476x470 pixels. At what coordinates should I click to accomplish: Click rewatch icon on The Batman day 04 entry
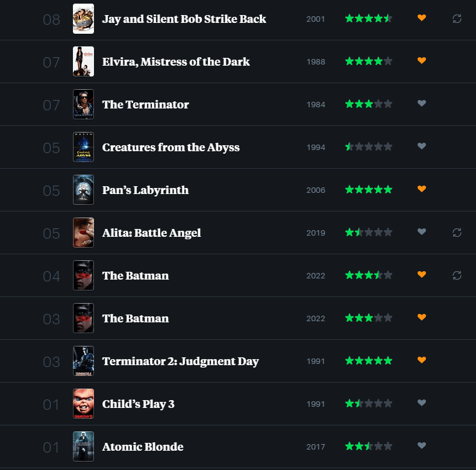(457, 275)
